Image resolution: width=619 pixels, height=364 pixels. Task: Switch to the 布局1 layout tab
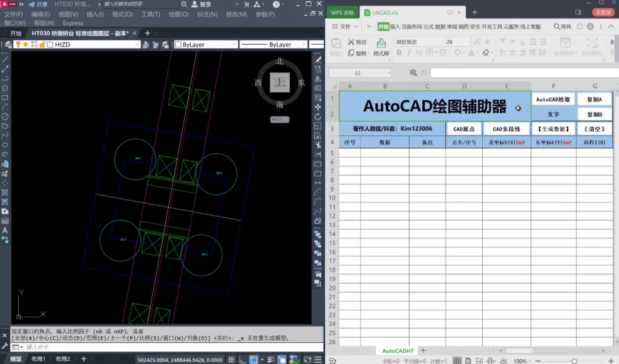(x=39, y=359)
